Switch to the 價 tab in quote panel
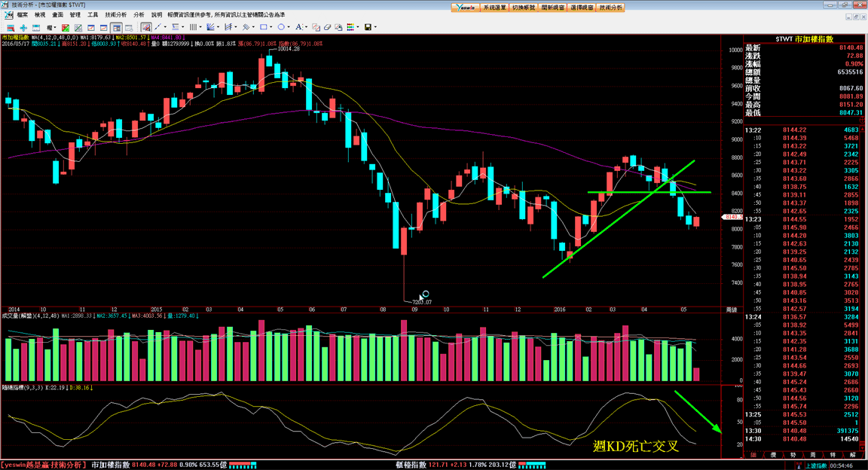This screenshot has width=868, height=470. coord(773,454)
